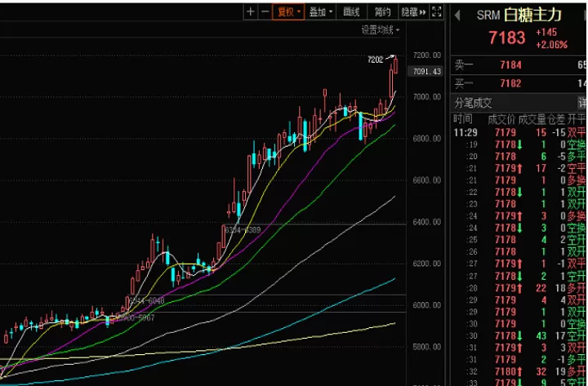The height and width of the screenshot is (386, 588).
Task: Click the 5800.00 price axis label
Action: tap(427, 347)
